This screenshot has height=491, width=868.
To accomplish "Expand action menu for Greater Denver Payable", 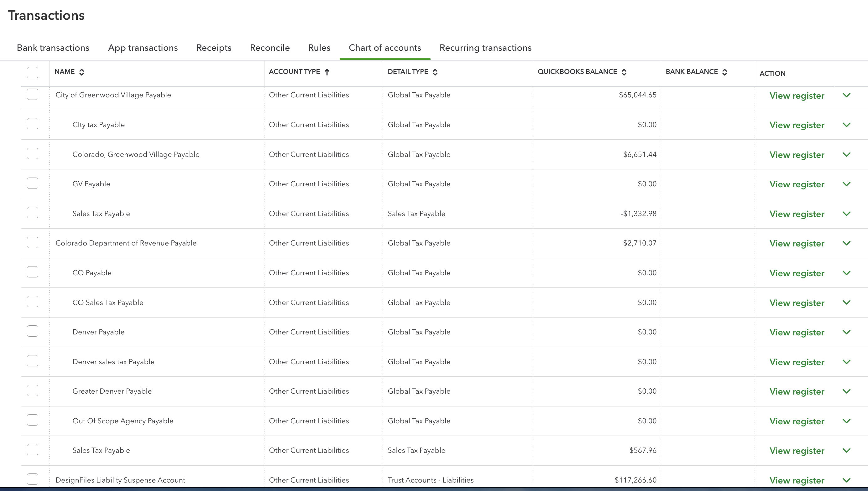I will pyautogui.click(x=846, y=391).
